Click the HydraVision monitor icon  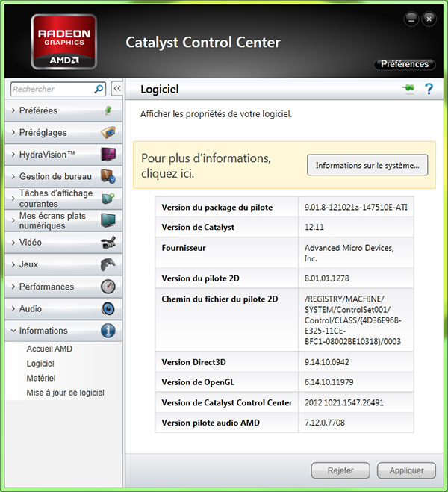pyautogui.click(x=108, y=155)
